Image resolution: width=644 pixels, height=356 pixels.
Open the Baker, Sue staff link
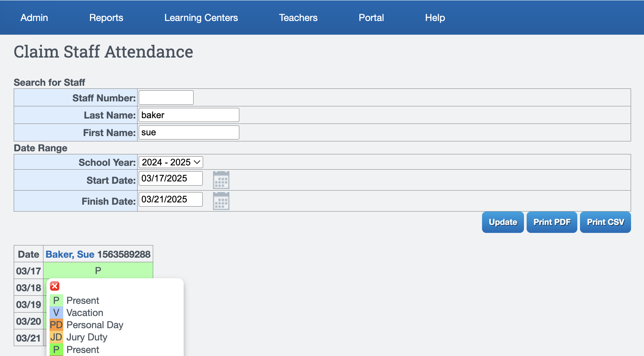(70, 254)
